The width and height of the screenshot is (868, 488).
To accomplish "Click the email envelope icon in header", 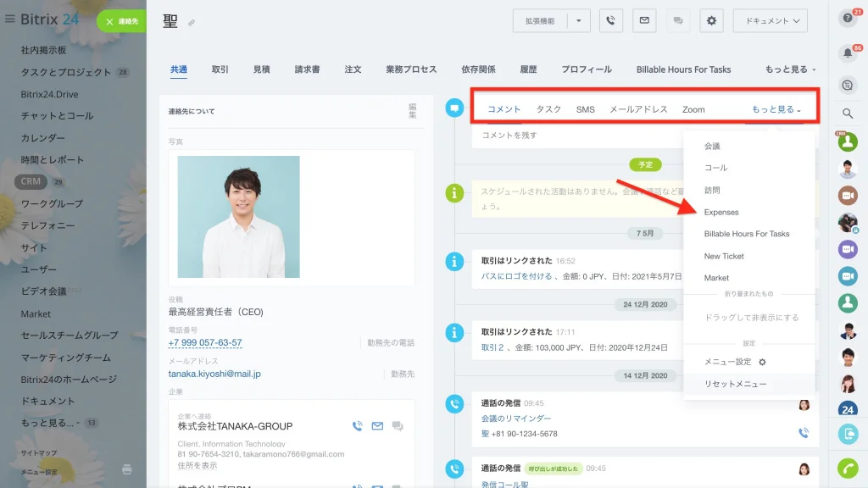I will 644,21.
